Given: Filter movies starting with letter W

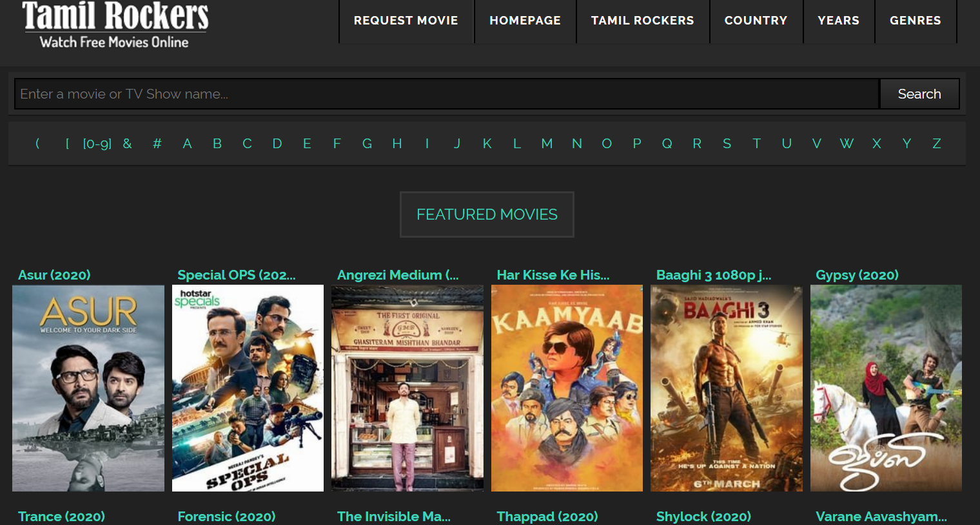Looking at the screenshot, I should 847,144.
